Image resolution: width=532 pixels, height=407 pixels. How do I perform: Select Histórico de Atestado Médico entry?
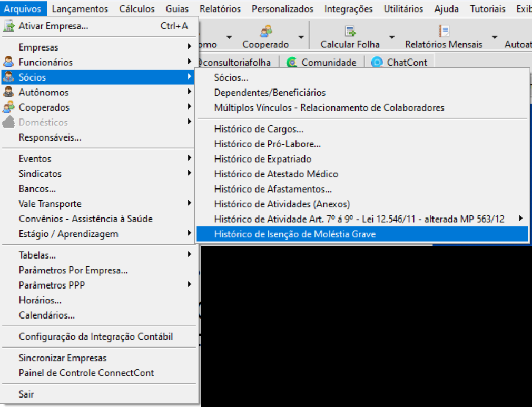tap(362, 174)
